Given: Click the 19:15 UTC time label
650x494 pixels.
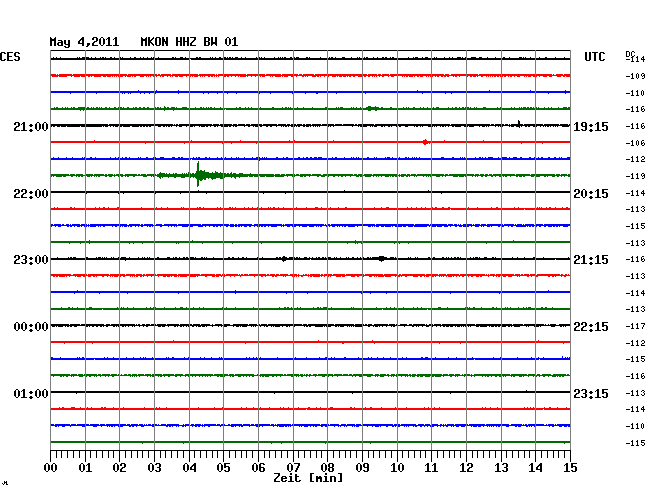Looking at the screenshot, I should coord(591,127).
